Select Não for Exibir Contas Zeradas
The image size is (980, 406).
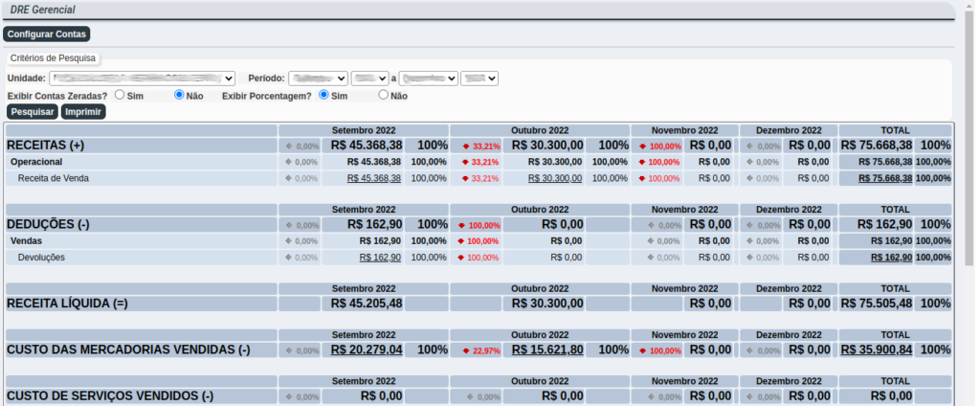point(179,96)
